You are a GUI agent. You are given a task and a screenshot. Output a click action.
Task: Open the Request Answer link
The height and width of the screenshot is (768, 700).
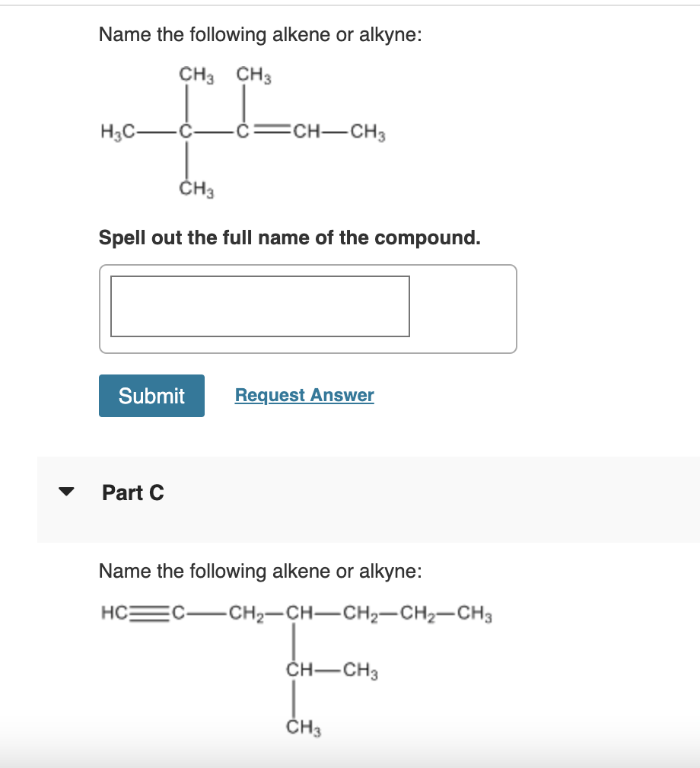click(x=304, y=394)
